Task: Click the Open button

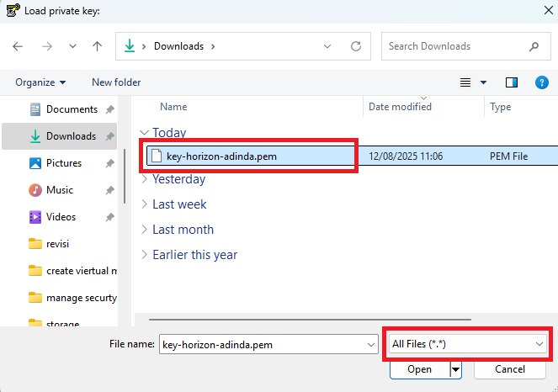Action: pyautogui.click(x=420, y=369)
